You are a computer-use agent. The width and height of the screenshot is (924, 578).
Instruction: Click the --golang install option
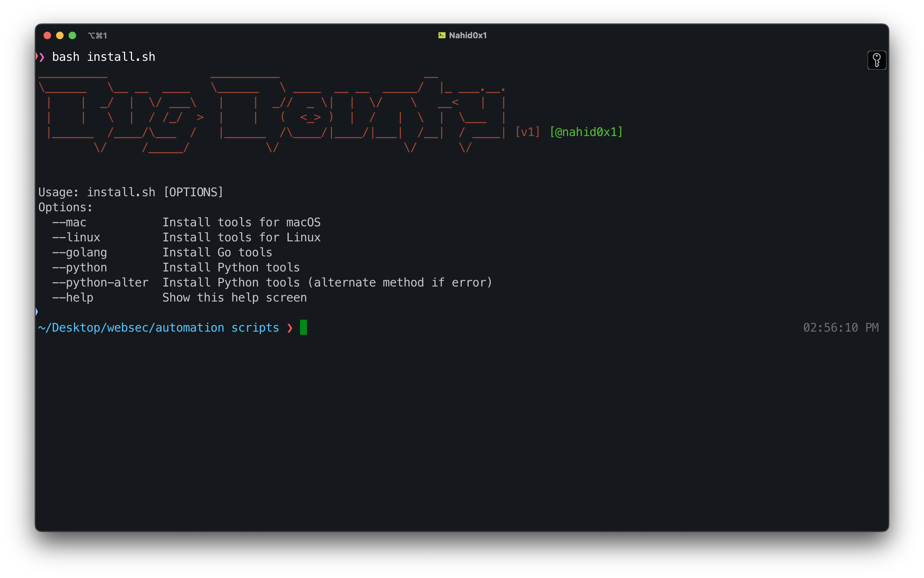[x=80, y=252]
